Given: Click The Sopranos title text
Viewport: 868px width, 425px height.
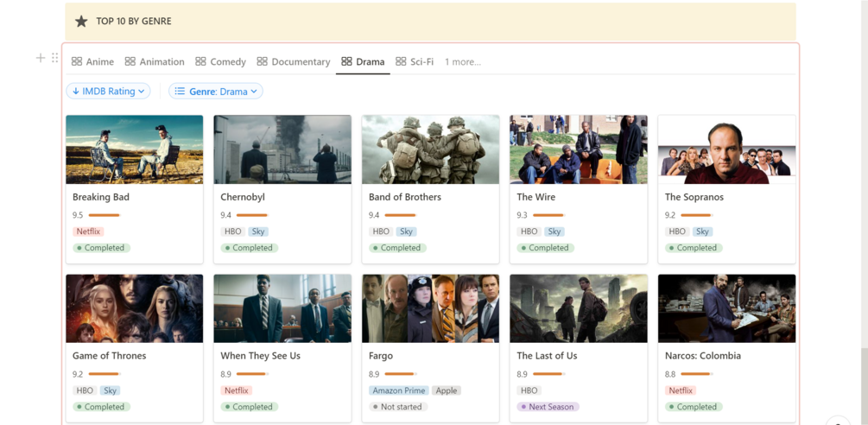Looking at the screenshot, I should (x=694, y=197).
